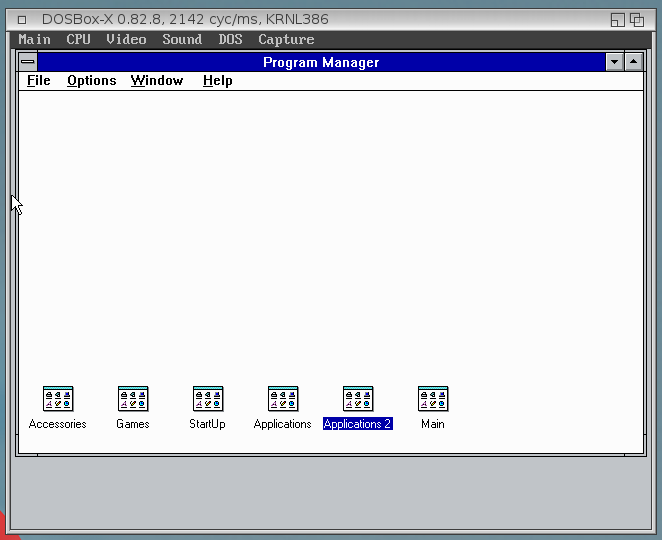Minimize Program Manager with the down arrow
The height and width of the screenshot is (540, 662).
pyautogui.click(x=614, y=62)
